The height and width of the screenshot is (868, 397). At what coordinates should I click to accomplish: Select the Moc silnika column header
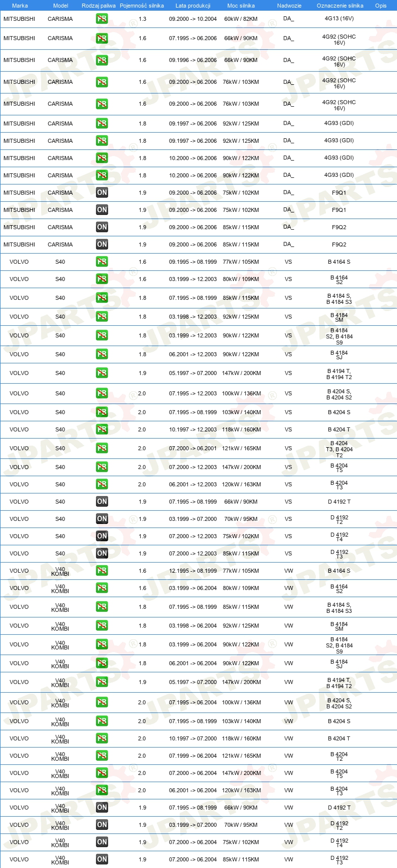pyautogui.click(x=241, y=6)
